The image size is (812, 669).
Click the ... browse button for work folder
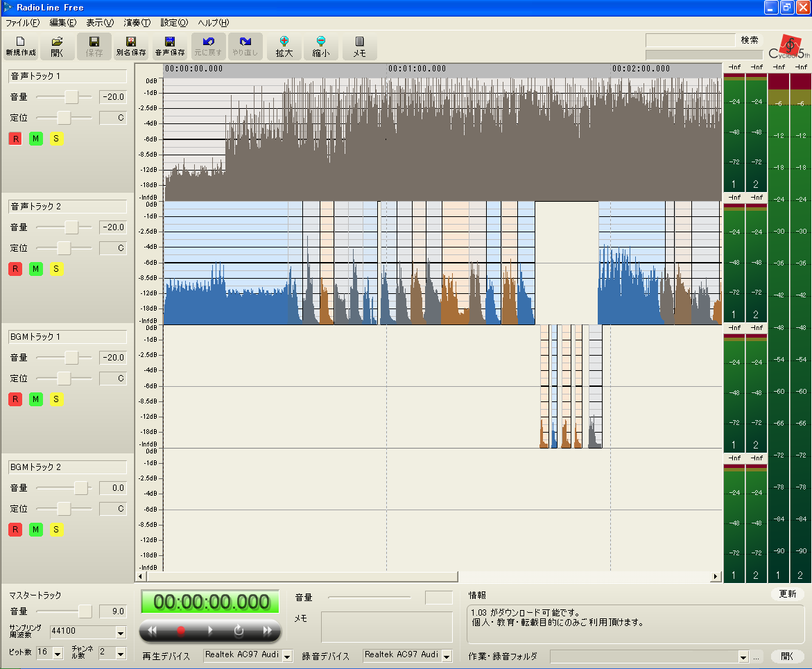point(757,657)
